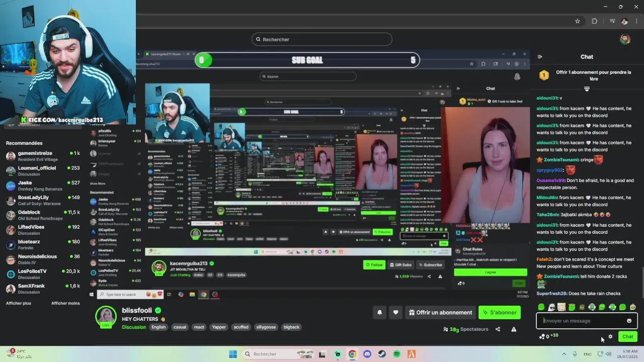Click the rightmost emote in quick emote row
Viewport: 644px width, 362px height.
pos(633,307)
